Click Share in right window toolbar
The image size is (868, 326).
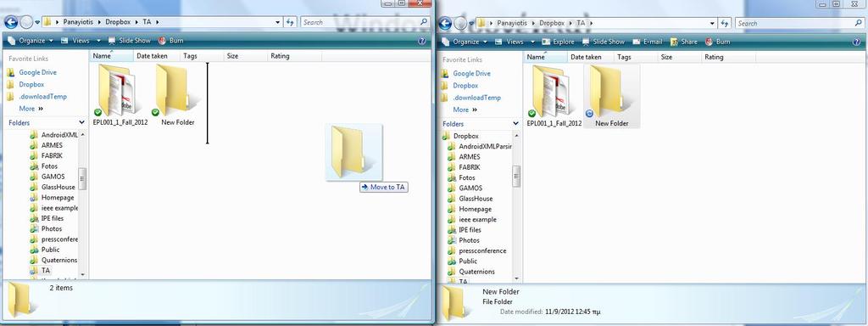coord(684,42)
